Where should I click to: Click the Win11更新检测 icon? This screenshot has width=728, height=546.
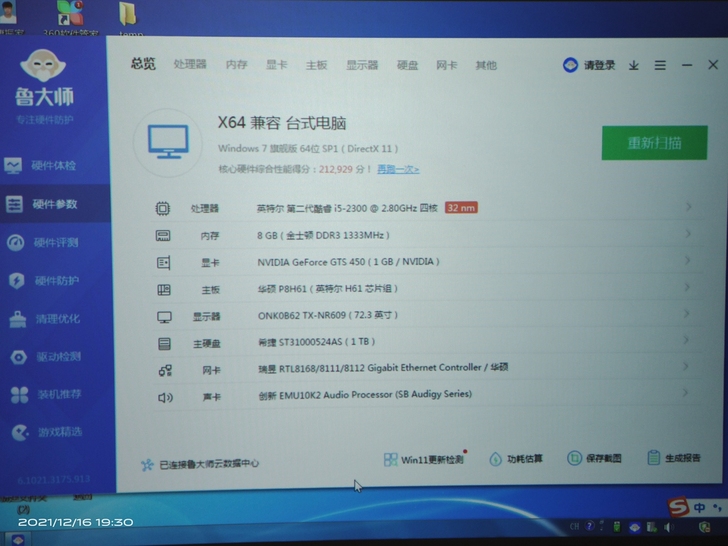point(390,460)
